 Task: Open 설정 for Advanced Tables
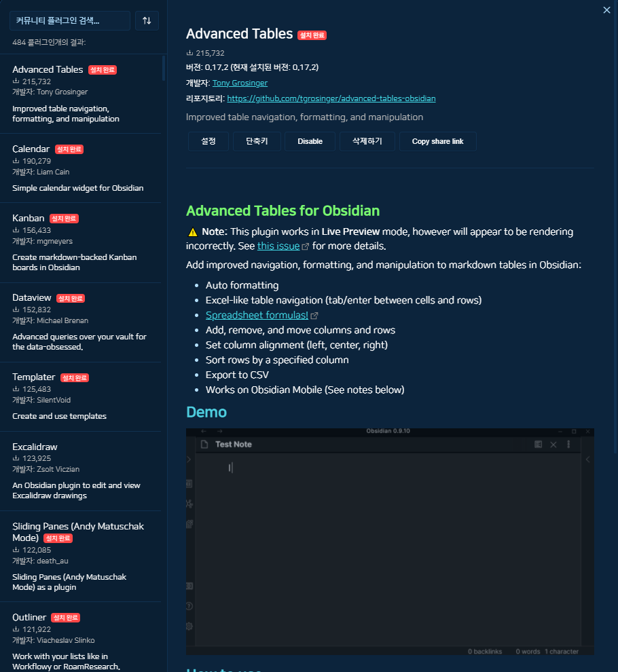click(208, 141)
